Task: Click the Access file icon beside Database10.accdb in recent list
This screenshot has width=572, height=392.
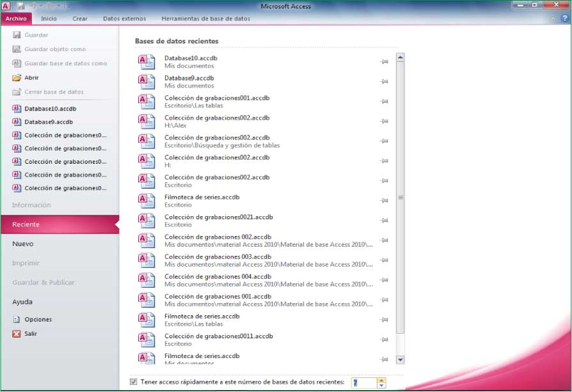Action: (147, 61)
